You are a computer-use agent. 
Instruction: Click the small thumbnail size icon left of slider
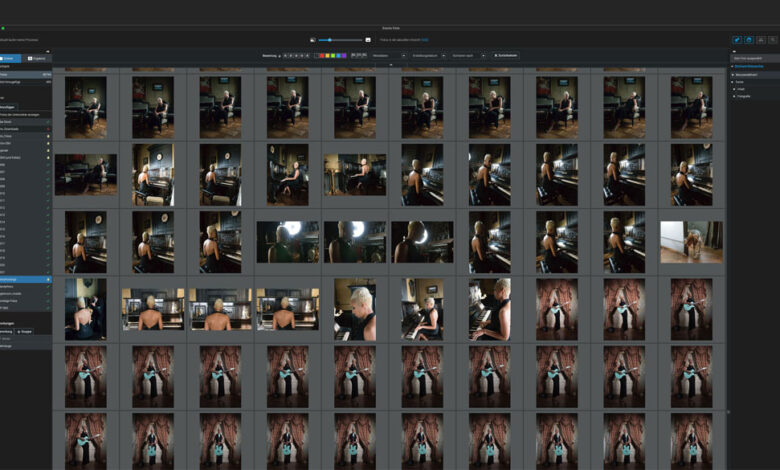[x=313, y=40]
